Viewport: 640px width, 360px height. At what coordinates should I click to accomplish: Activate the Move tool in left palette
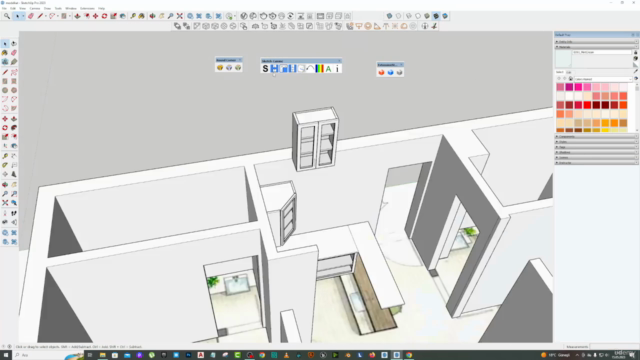point(5,119)
